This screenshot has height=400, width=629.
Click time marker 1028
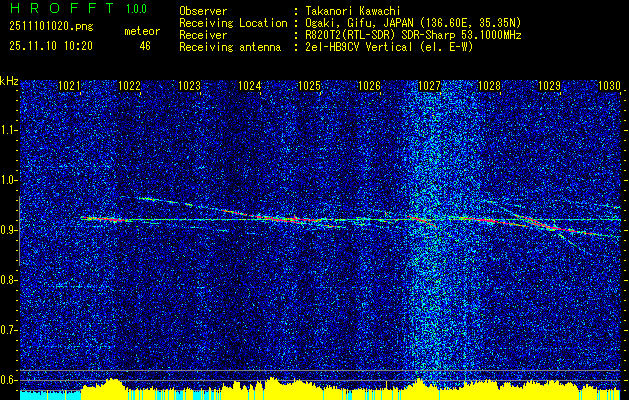tap(489, 85)
